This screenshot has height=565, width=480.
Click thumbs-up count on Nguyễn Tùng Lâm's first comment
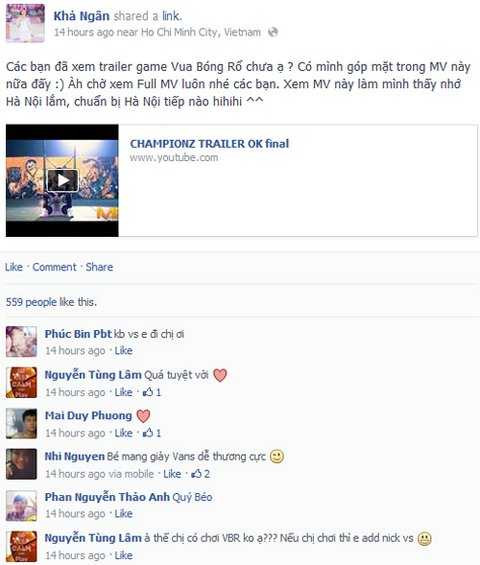[x=152, y=392]
